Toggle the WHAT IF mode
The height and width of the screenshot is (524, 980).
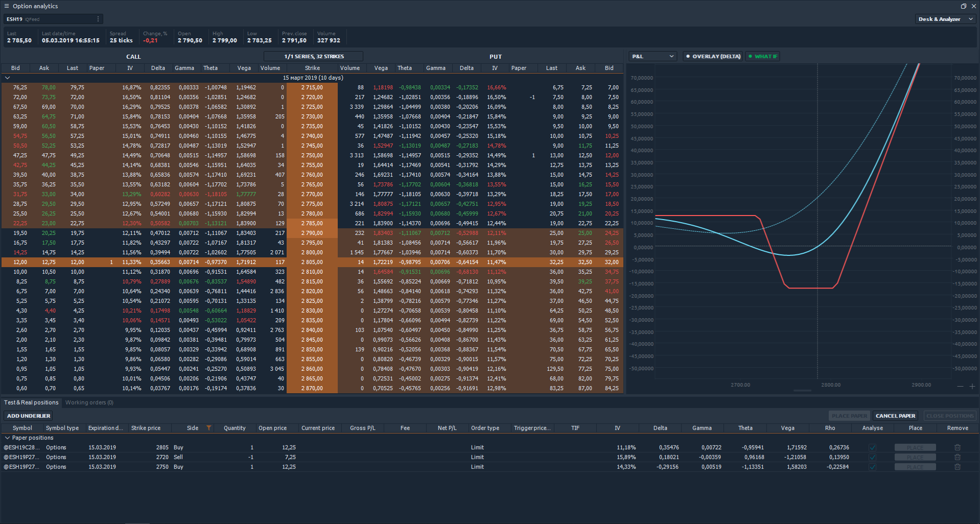pyautogui.click(x=762, y=56)
